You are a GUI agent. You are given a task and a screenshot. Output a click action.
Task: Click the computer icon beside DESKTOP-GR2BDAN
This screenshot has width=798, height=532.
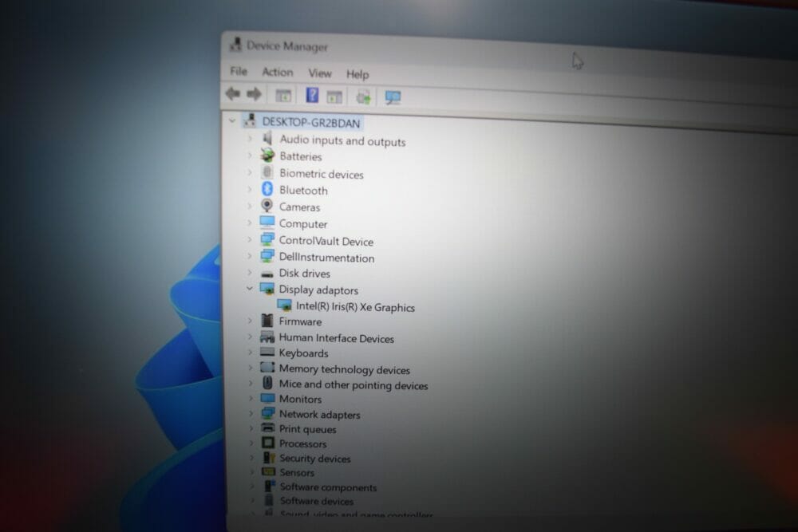pos(249,120)
